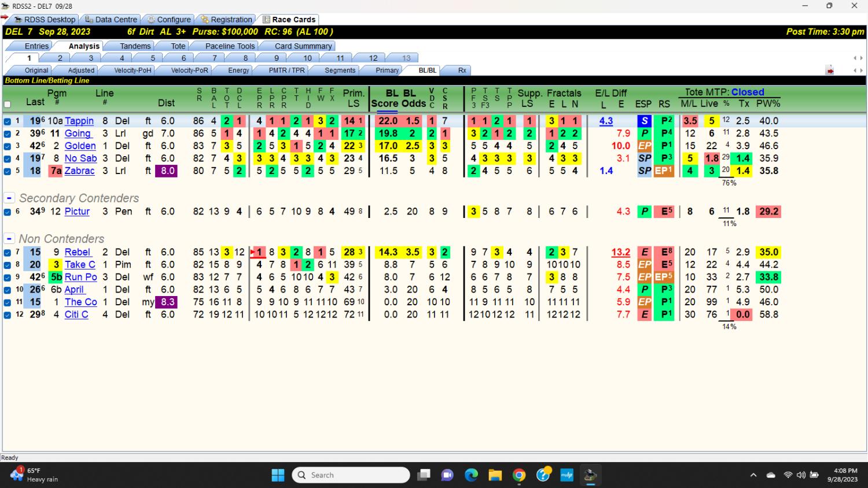This screenshot has height=488, width=868.
Task: Click the 4.3 E/L Diff link for Tappin
Action: [606, 121]
